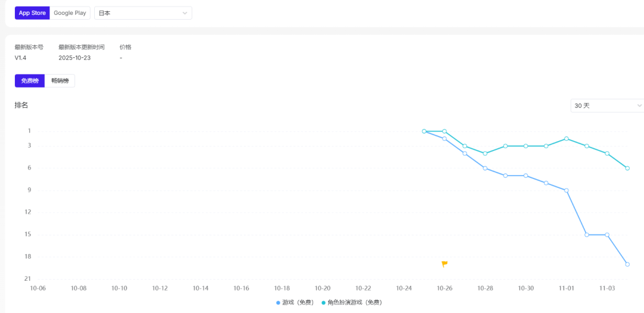The width and height of the screenshot is (644, 313).
Task: Select the teal line's final point at rank 6
Action: 627,168
